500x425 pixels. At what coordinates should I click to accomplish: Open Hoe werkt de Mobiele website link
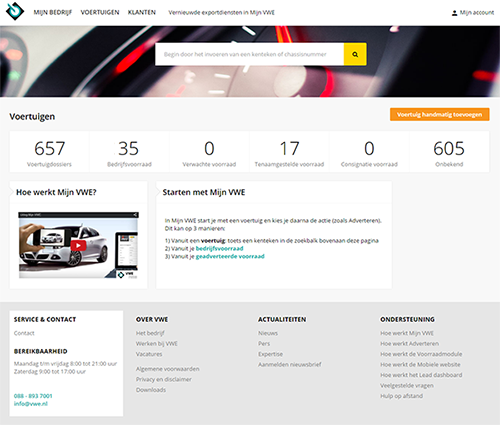point(420,364)
